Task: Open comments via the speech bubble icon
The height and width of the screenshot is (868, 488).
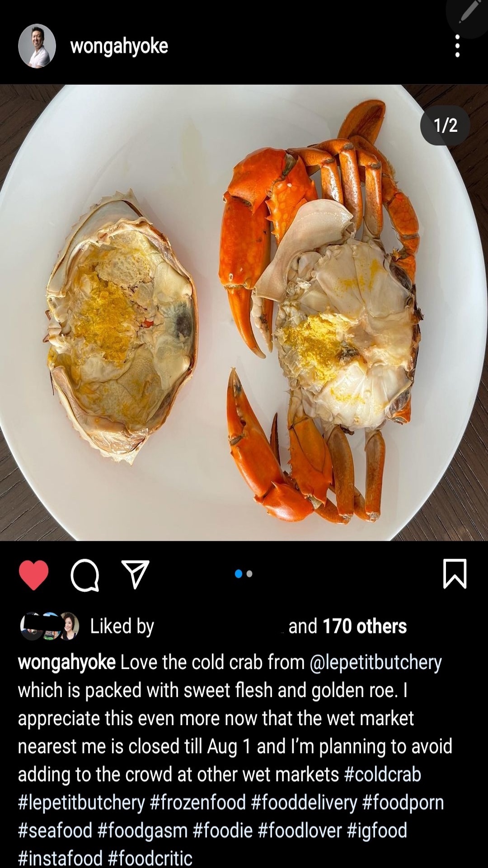Action: [x=85, y=575]
